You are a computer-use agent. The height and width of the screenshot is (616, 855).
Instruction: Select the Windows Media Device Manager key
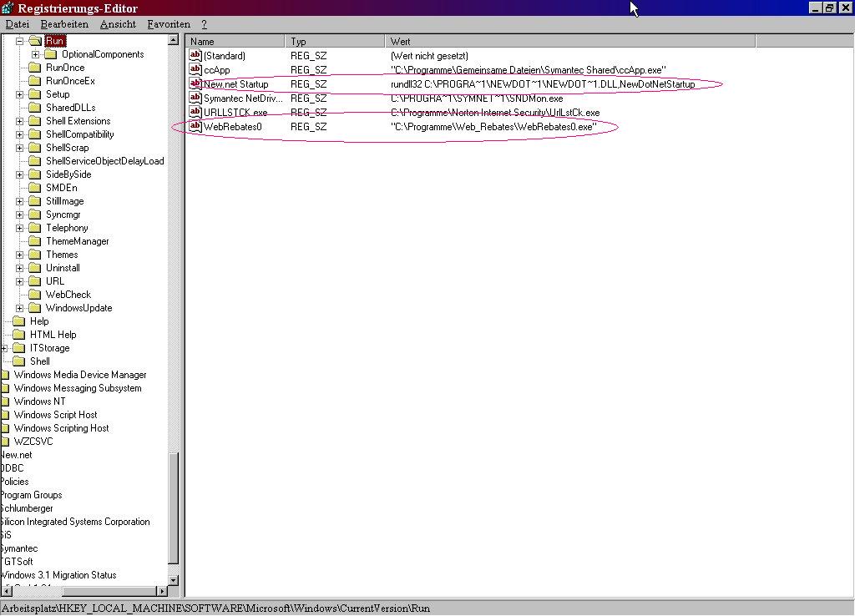coord(80,375)
